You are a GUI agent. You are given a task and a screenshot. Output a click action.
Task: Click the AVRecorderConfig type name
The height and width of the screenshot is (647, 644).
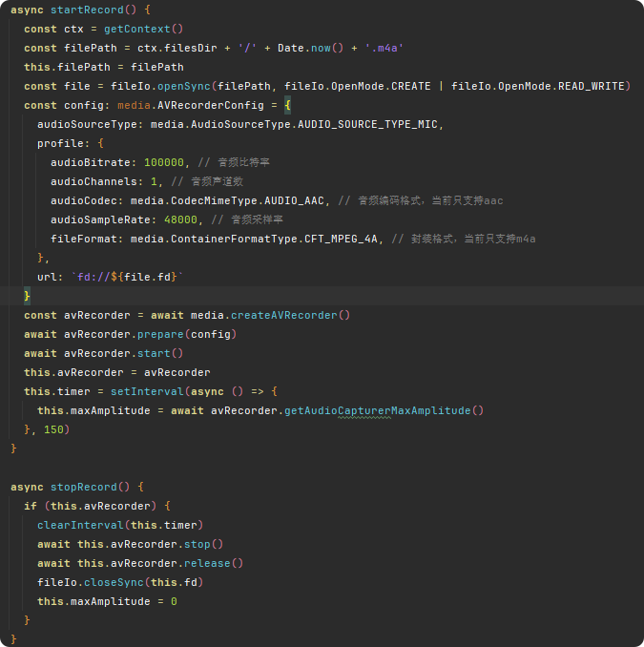coord(211,105)
